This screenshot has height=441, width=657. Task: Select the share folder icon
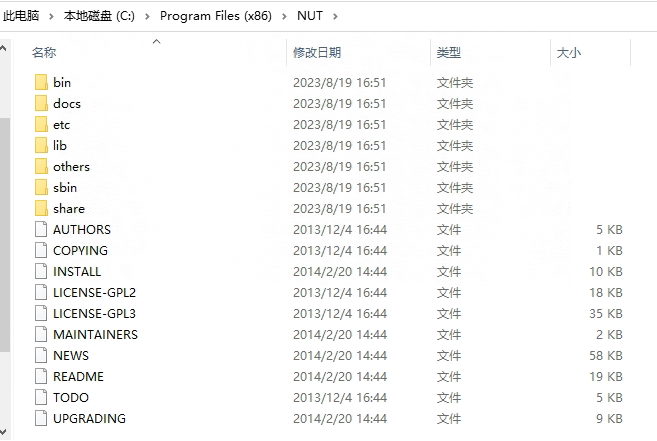click(x=41, y=208)
